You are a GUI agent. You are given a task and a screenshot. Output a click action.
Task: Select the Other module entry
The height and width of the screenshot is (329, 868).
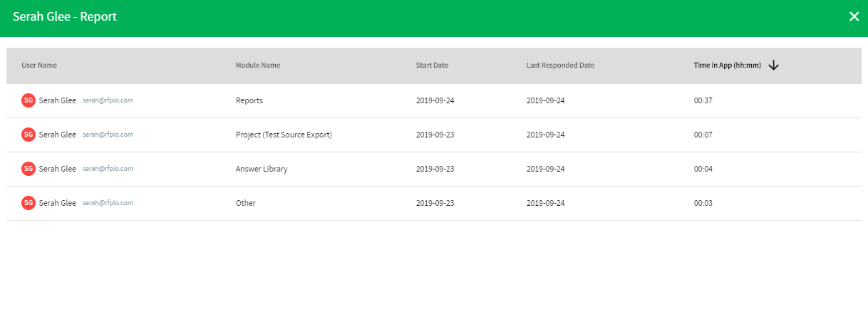[x=246, y=203]
